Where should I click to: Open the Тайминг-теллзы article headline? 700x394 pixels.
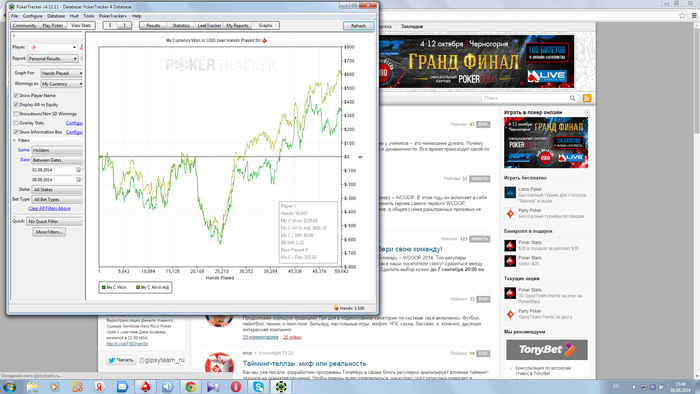pos(304,364)
